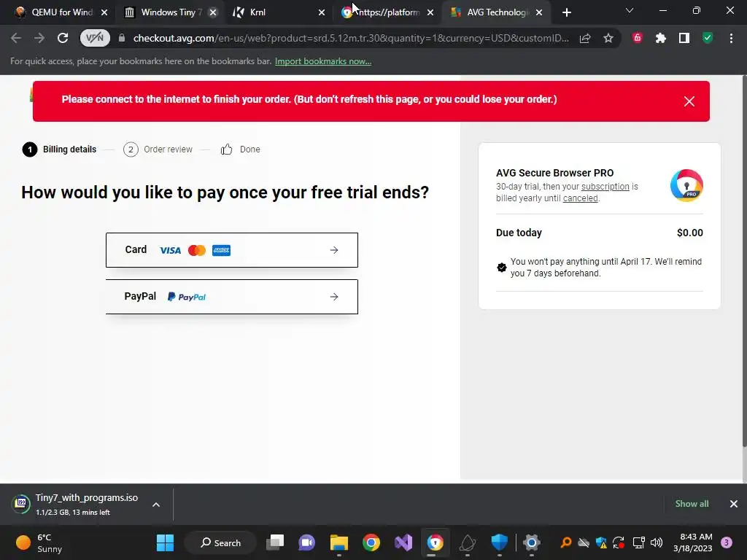Open the browser three-dot menu
747x560 pixels.
coord(731,38)
